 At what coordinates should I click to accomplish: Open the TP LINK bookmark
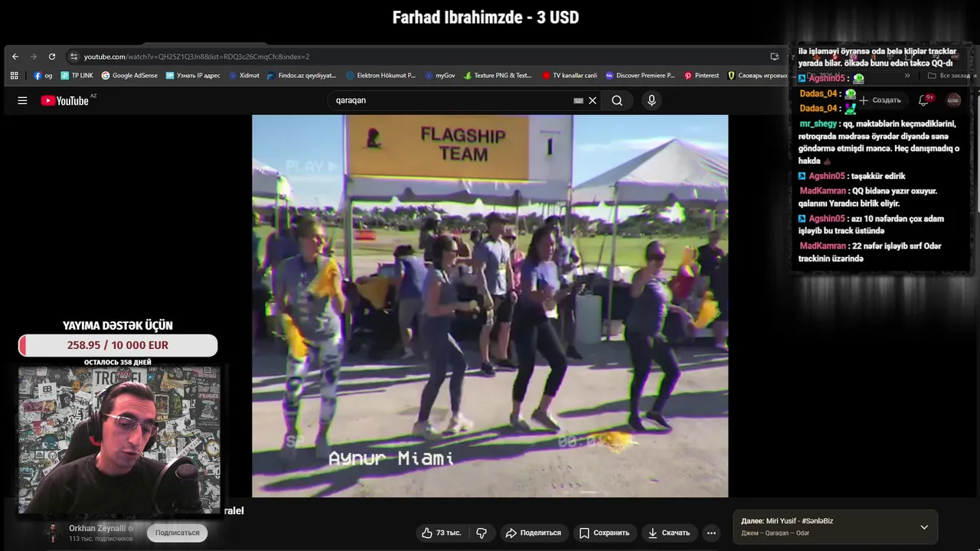click(77, 76)
